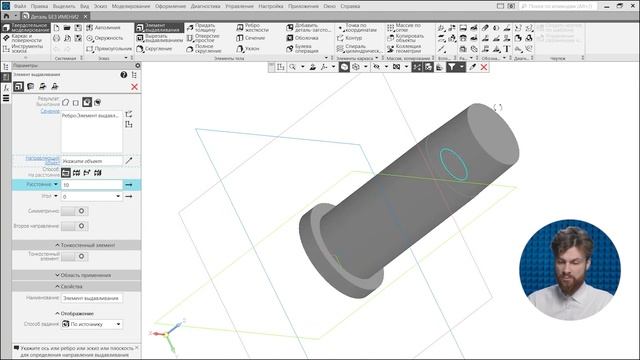
Task: Select the Автолиния sketch tool
Action: pos(103,28)
